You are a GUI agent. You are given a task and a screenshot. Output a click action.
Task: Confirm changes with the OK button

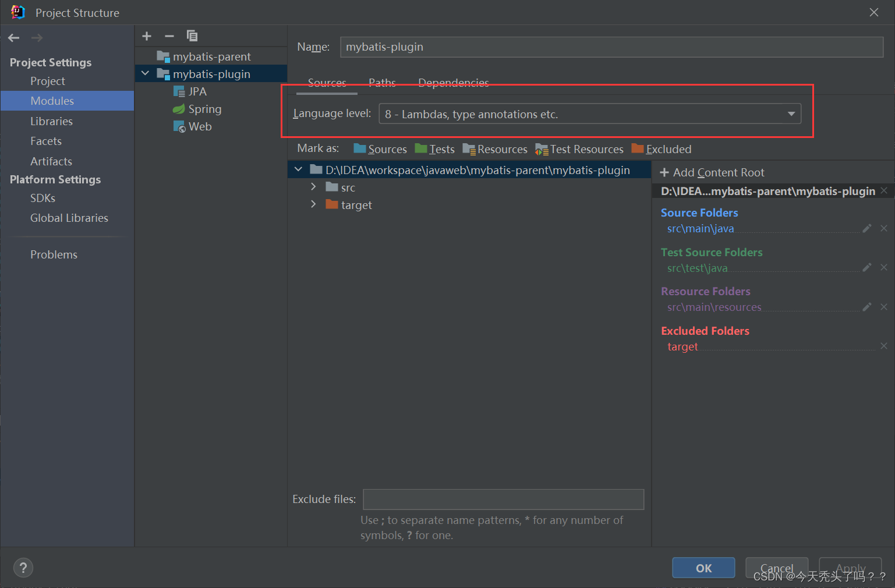click(703, 568)
